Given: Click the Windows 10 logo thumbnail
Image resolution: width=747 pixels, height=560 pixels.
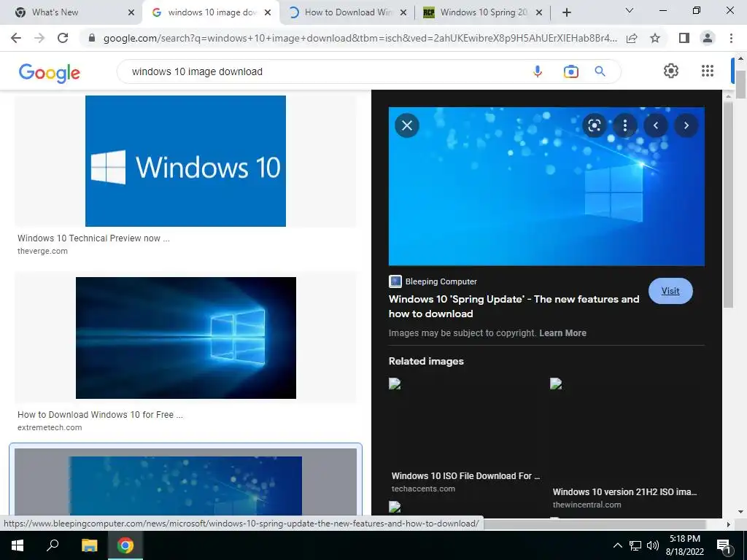Looking at the screenshot, I should click(186, 161).
